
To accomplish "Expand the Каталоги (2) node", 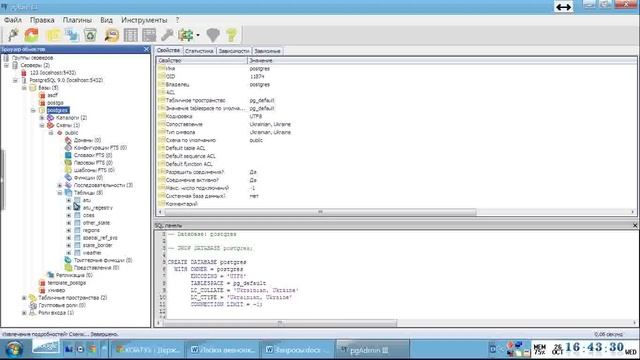I will coord(42,118).
